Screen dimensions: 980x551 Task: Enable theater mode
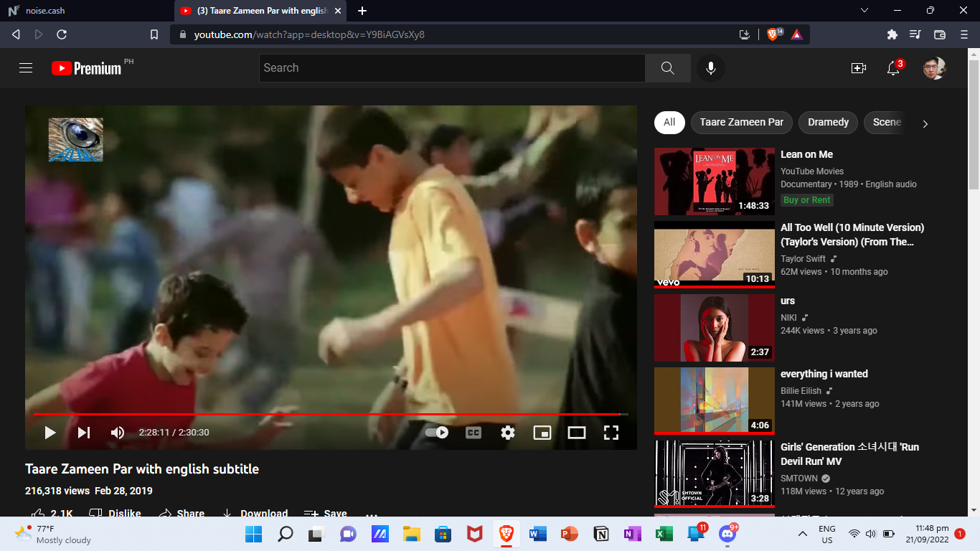[577, 433]
